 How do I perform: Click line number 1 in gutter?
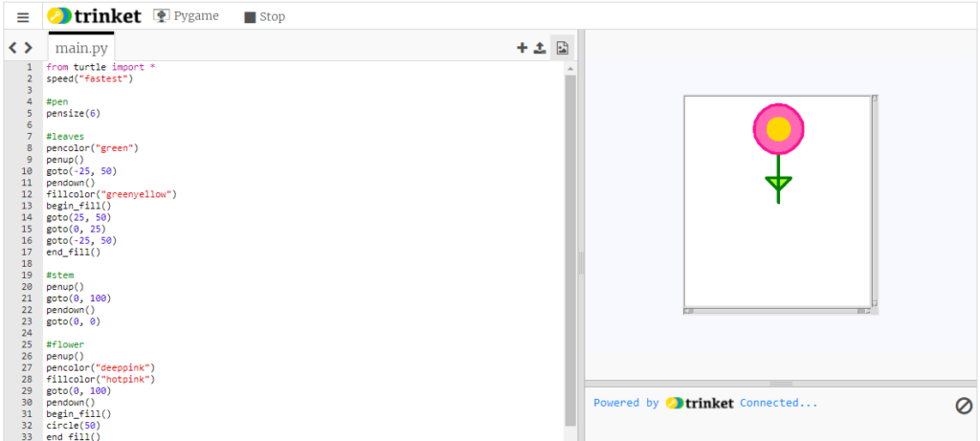pos(30,67)
